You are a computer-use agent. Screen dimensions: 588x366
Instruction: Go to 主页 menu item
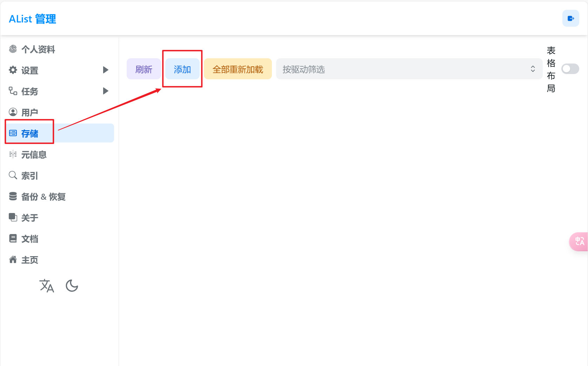coord(60,260)
